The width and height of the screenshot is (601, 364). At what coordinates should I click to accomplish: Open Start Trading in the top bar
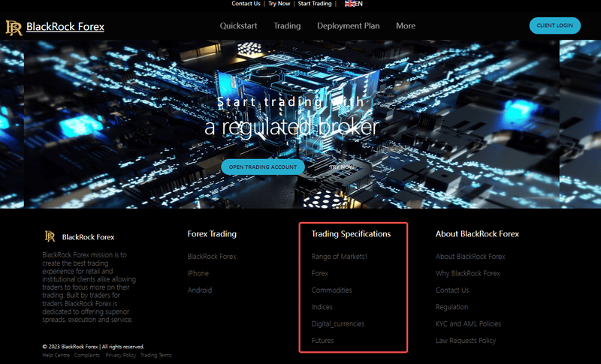[x=315, y=4]
